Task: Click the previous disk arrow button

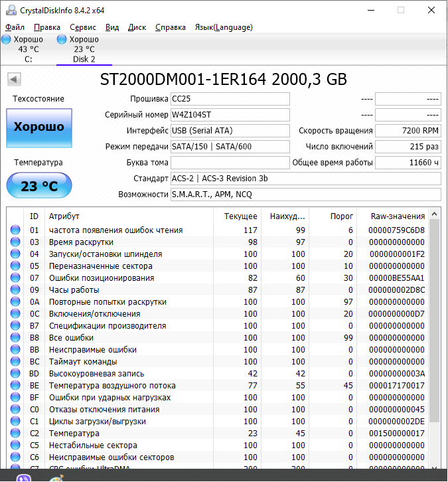Action: point(13,80)
